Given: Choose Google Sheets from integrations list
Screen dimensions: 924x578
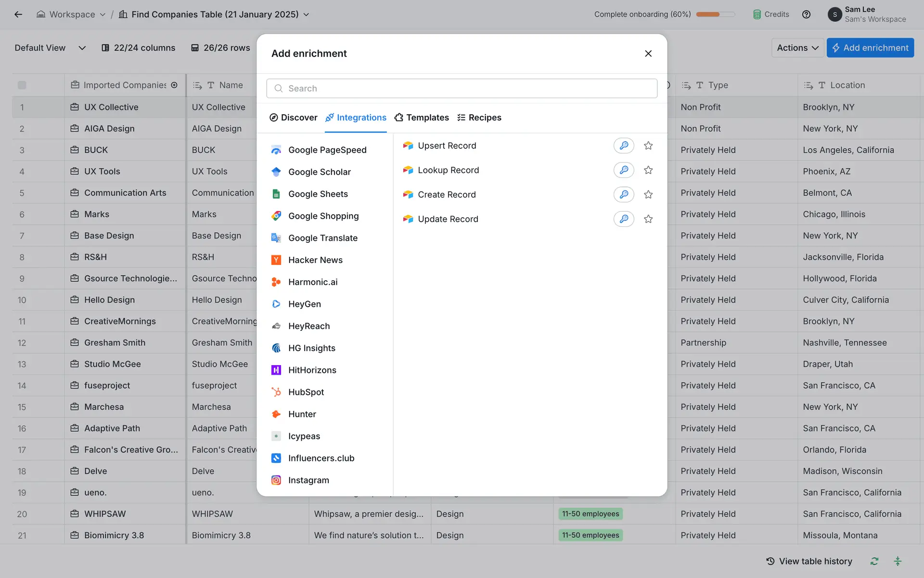Looking at the screenshot, I should (318, 194).
